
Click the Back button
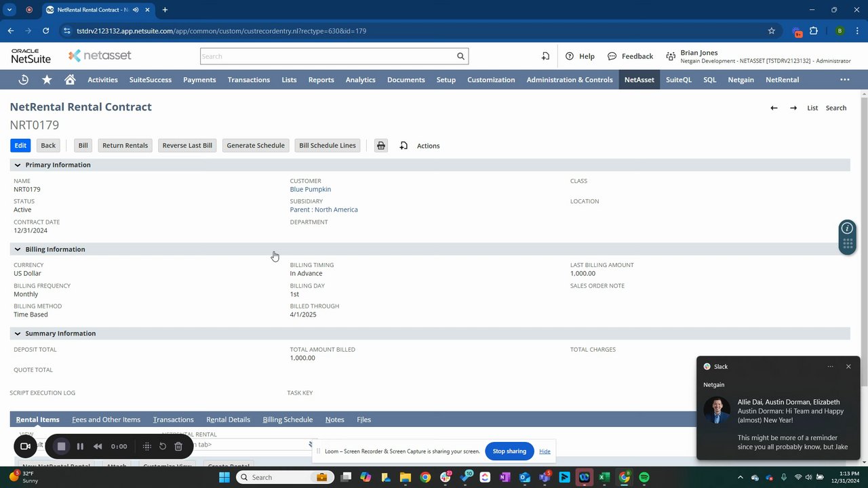click(x=48, y=146)
